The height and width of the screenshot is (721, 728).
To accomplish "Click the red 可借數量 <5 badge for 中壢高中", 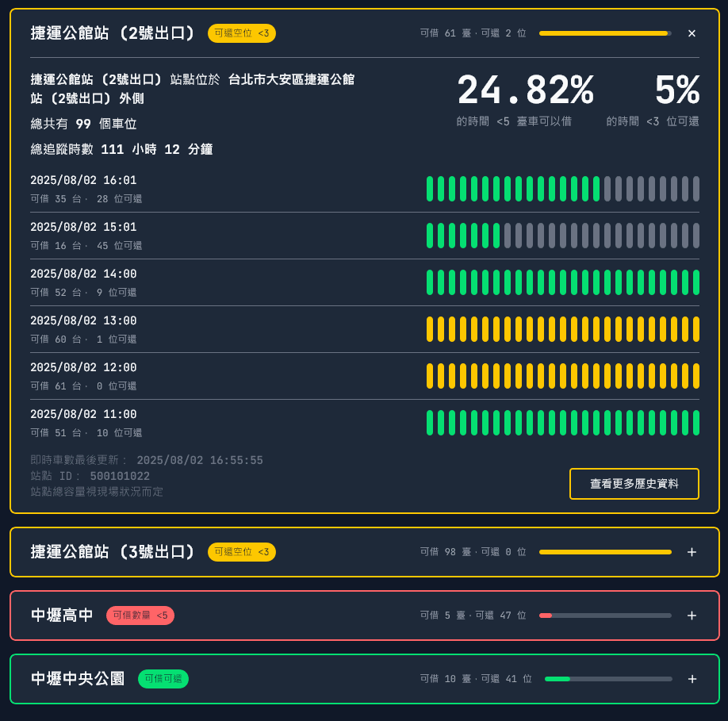I will [140, 616].
